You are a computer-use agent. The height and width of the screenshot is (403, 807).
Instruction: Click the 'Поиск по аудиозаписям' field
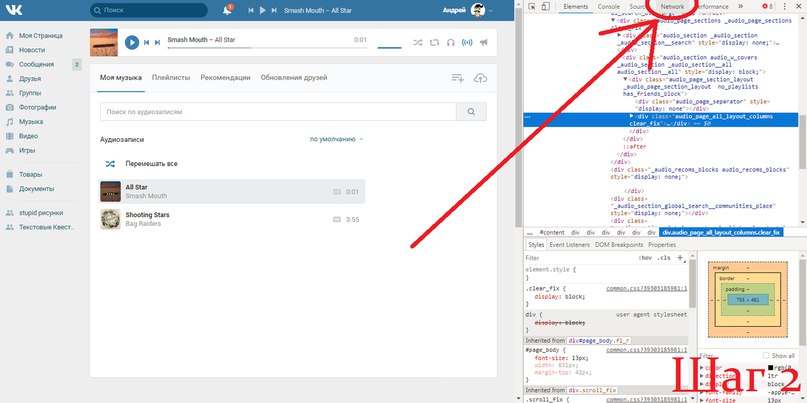(278, 112)
